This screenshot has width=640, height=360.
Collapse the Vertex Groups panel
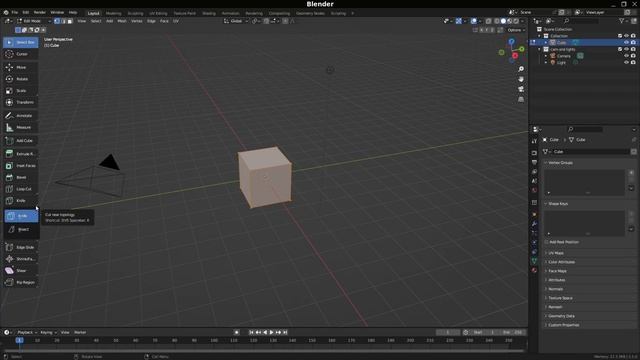pyautogui.click(x=560, y=163)
